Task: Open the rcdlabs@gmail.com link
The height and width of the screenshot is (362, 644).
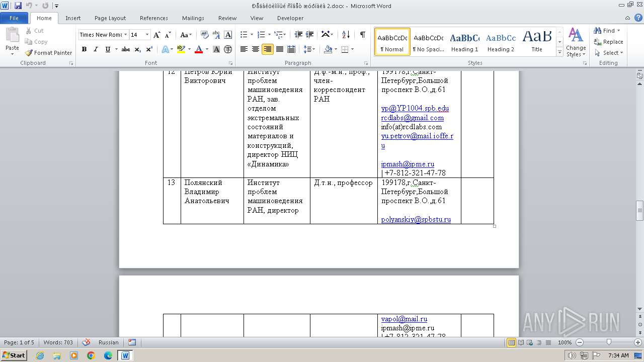Action: point(413,118)
